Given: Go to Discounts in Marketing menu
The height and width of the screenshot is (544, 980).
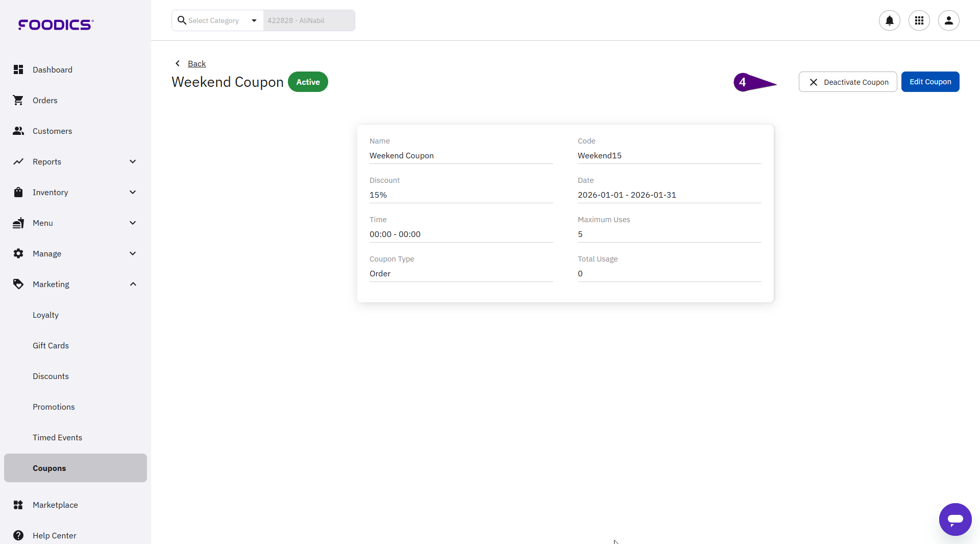Looking at the screenshot, I should 51,376.
